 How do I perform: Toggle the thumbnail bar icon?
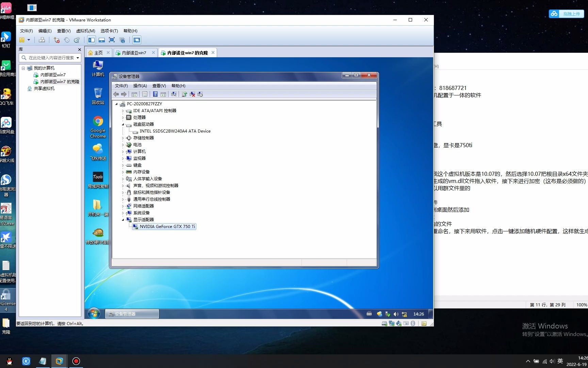(x=102, y=40)
